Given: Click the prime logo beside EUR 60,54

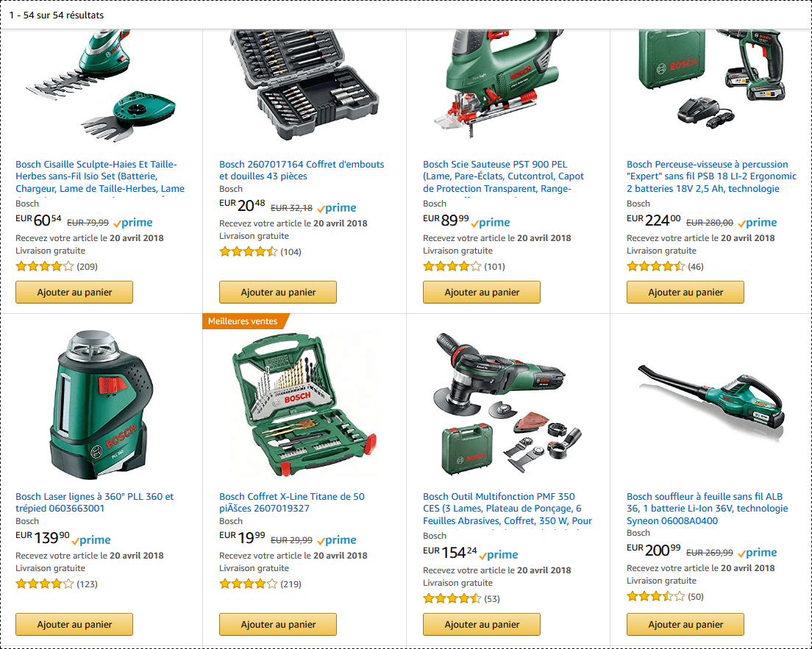Looking at the screenshot, I should coord(133,223).
